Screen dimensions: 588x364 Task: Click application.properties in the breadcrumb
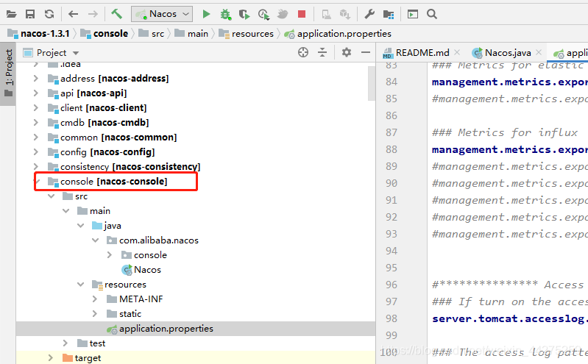pos(344,34)
